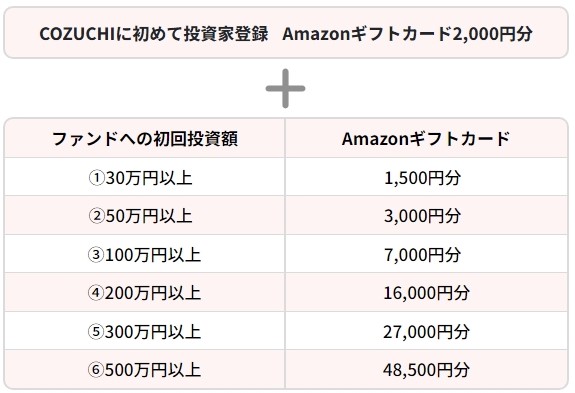This screenshot has height=393, width=575.
Task: Click the 1,500円分 gift card amount
Action: point(422,178)
